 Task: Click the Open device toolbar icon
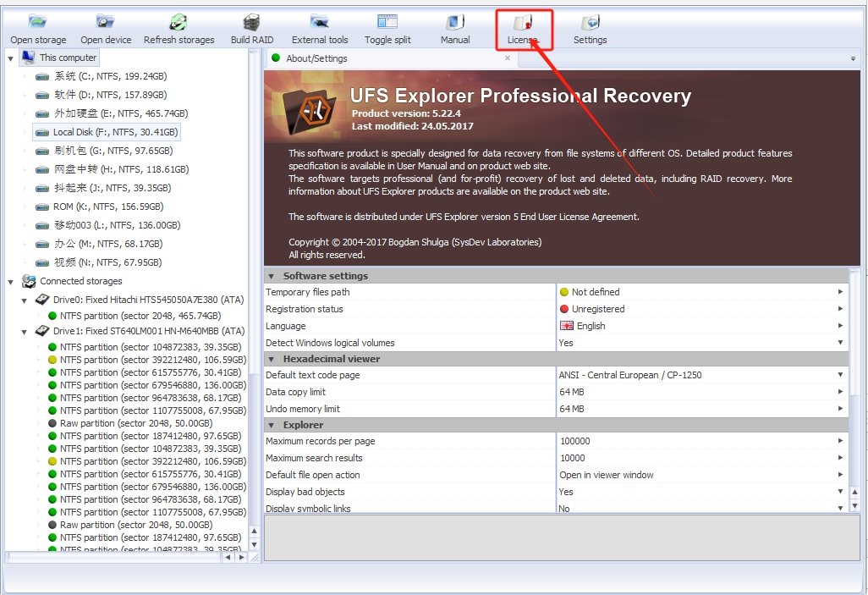[105, 22]
